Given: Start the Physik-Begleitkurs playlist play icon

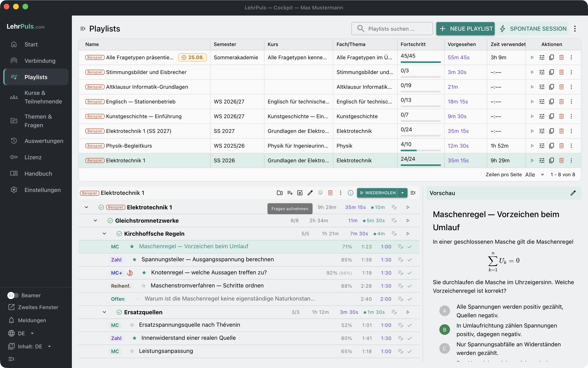Looking at the screenshot, I should click(x=532, y=146).
